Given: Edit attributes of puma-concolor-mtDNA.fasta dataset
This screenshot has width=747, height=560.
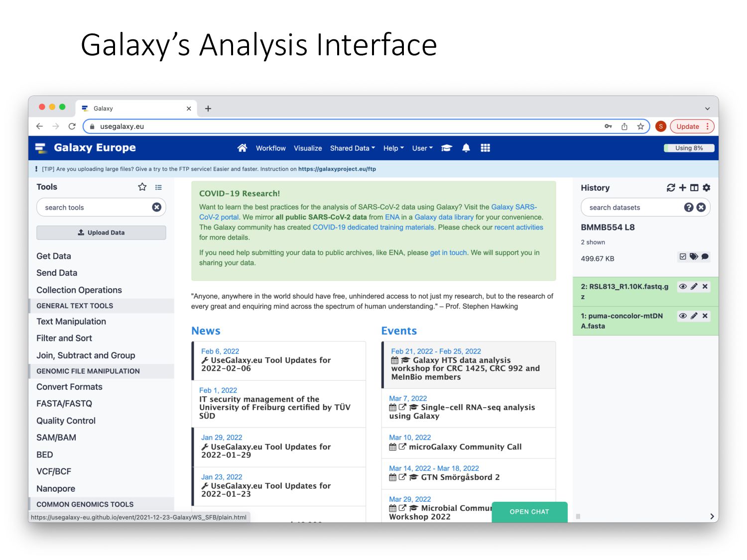Looking at the screenshot, I should pyautogui.click(x=694, y=316).
